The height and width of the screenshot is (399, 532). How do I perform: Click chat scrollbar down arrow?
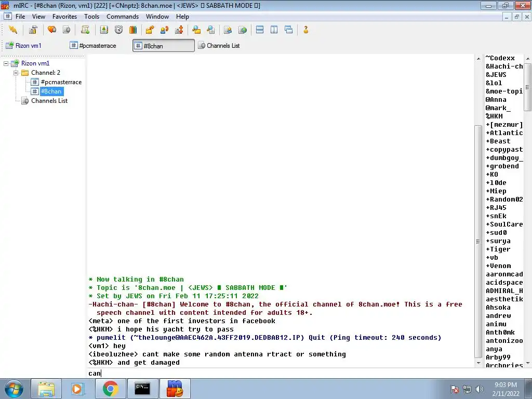(478, 363)
